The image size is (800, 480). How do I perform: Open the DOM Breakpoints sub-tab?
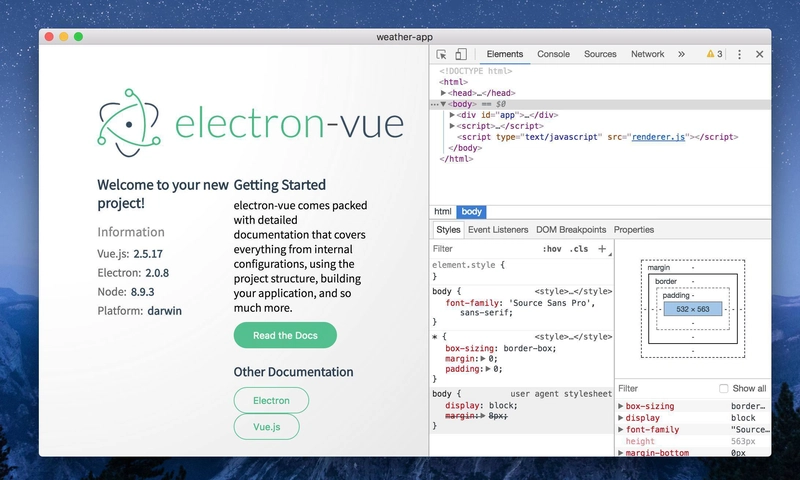(571, 230)
